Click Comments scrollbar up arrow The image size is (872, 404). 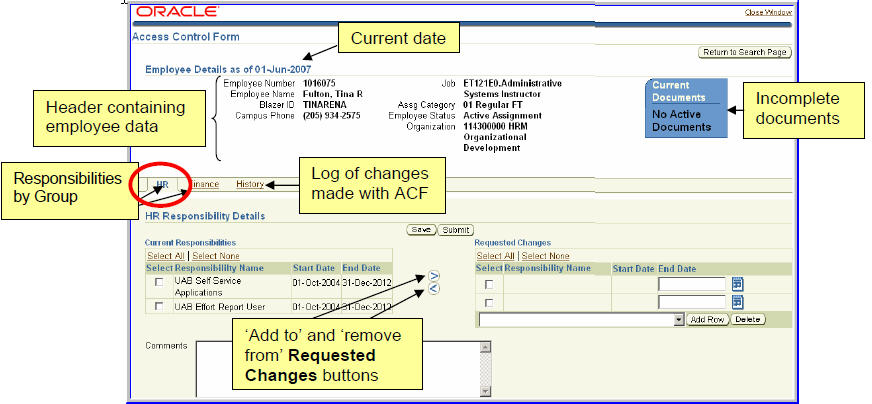click(x=485, y=347)
